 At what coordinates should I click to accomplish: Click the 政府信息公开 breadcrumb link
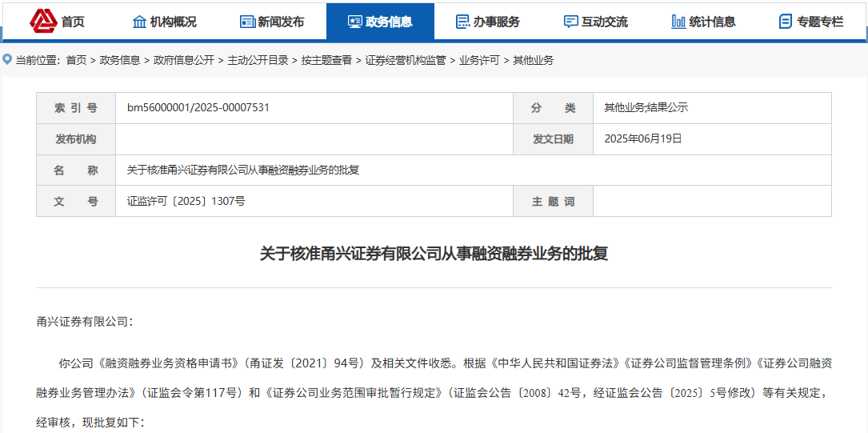click(x=183, y=61)
